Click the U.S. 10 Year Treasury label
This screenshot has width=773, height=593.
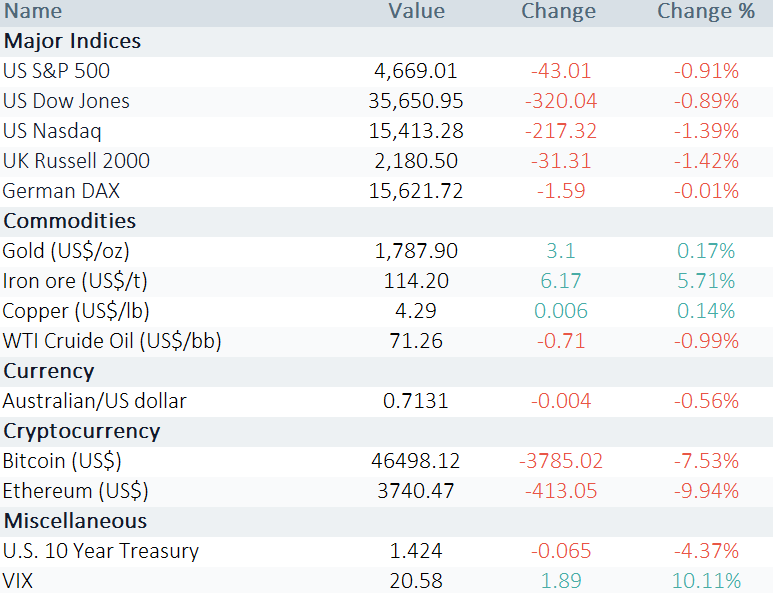pos(101,552)
